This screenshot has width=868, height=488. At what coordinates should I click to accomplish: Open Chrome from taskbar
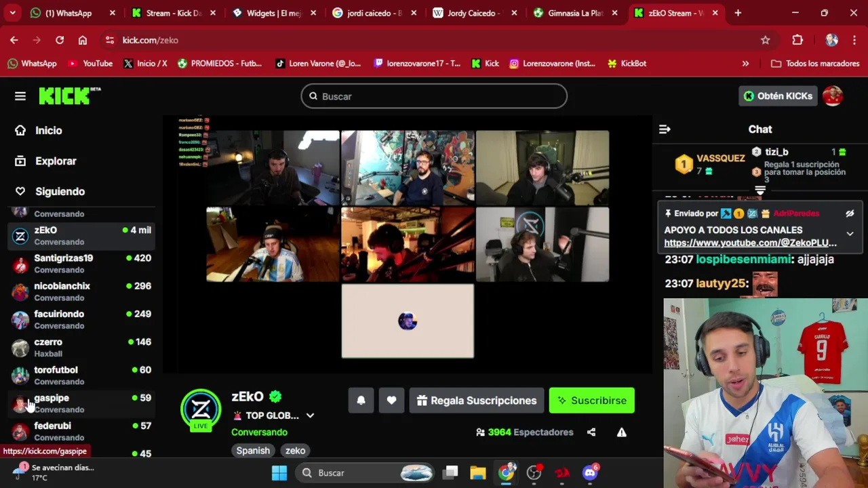click(507, 473)
